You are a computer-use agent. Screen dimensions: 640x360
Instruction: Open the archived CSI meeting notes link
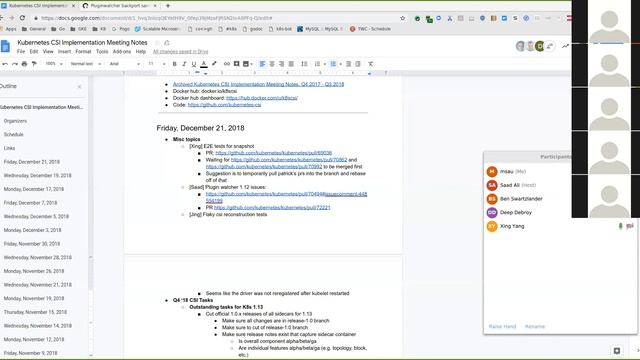(x=258, y=84)
